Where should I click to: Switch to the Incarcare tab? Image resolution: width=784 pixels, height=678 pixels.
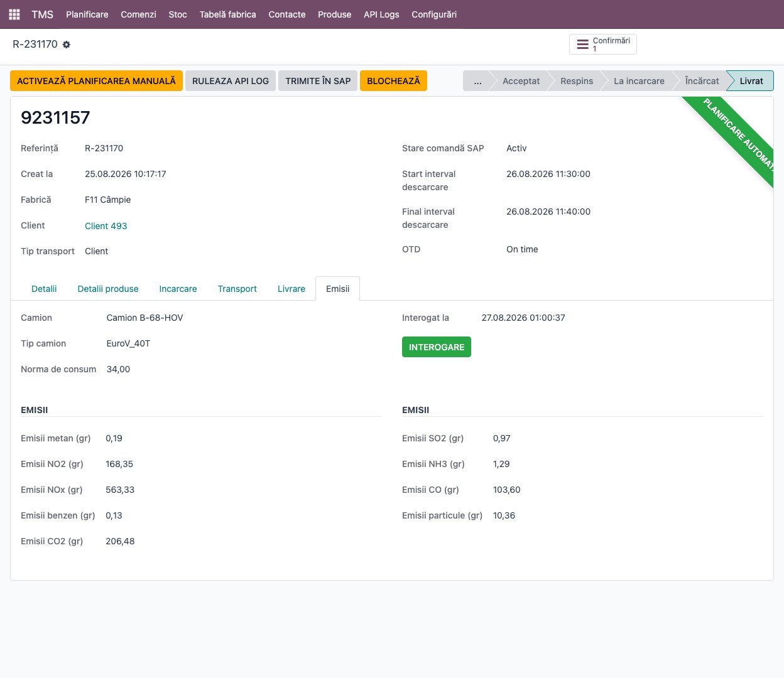click(178, 289)
